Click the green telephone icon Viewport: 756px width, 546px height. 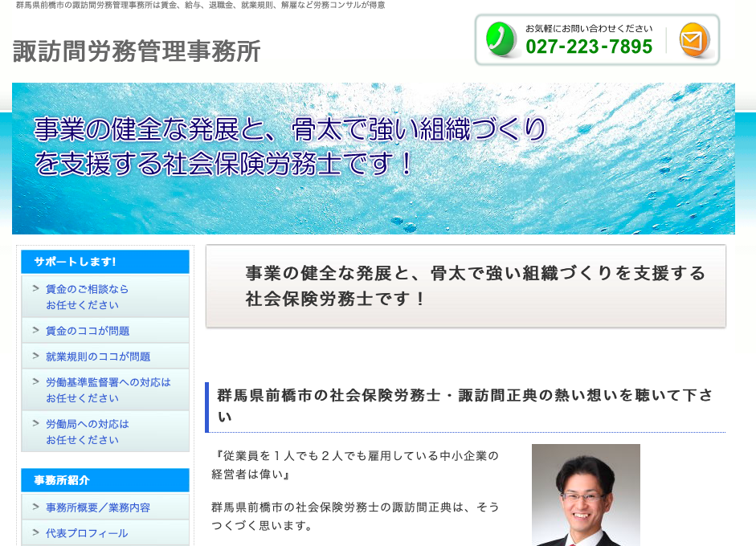(501, 39)
